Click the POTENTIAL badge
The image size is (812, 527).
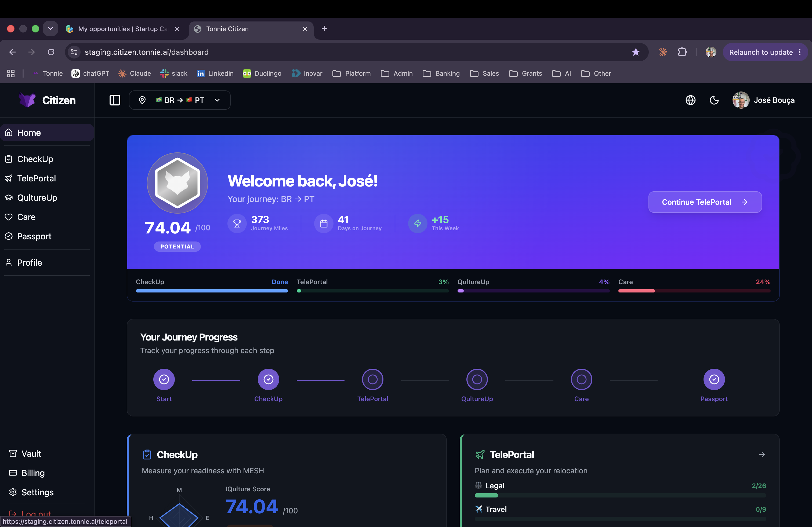click(x=177, y=246)
